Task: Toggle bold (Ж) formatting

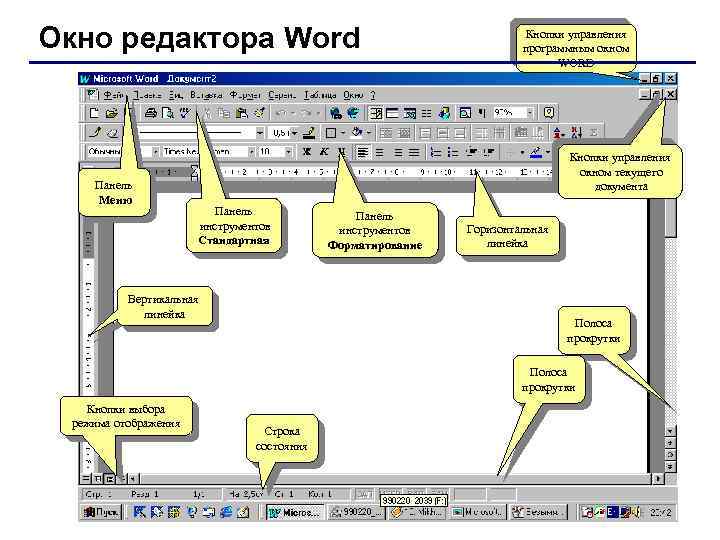Action: point(307,152)
